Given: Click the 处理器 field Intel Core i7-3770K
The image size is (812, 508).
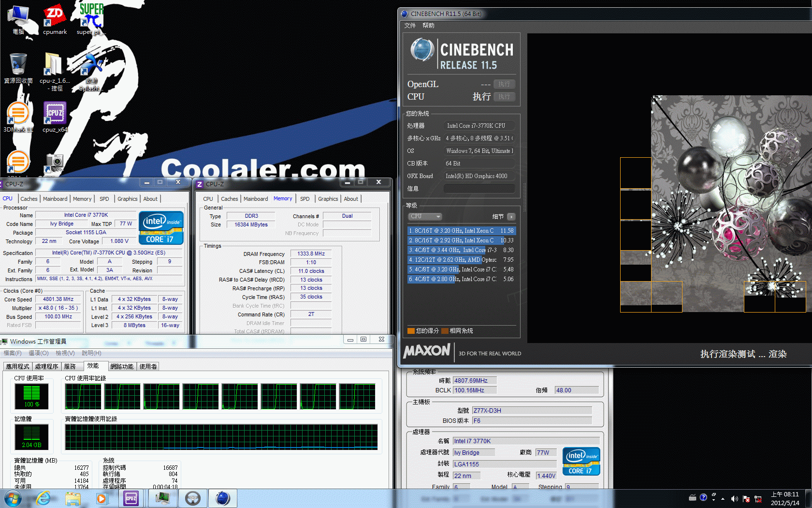Looking at the screenshot, I should click(x=479, y=126).
